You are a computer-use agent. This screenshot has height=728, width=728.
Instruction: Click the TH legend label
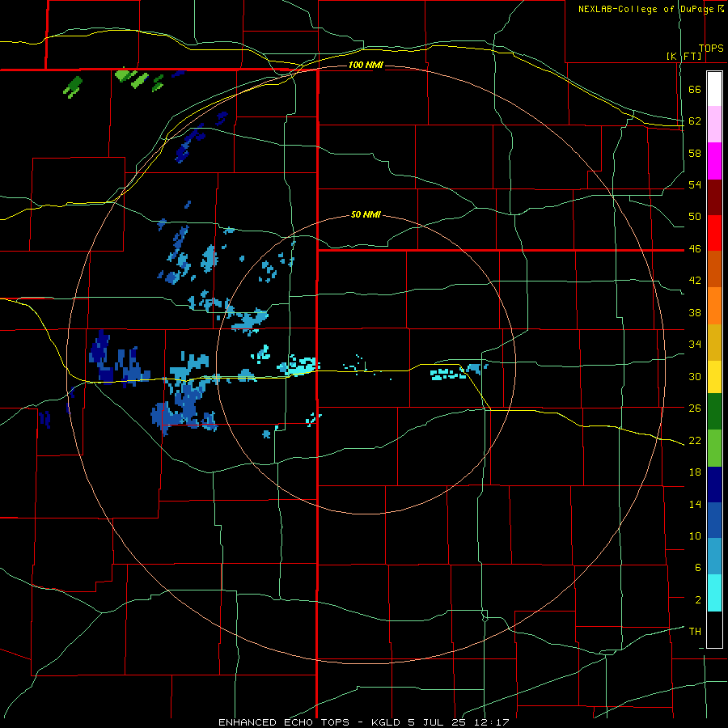click(x=695, y=632)
